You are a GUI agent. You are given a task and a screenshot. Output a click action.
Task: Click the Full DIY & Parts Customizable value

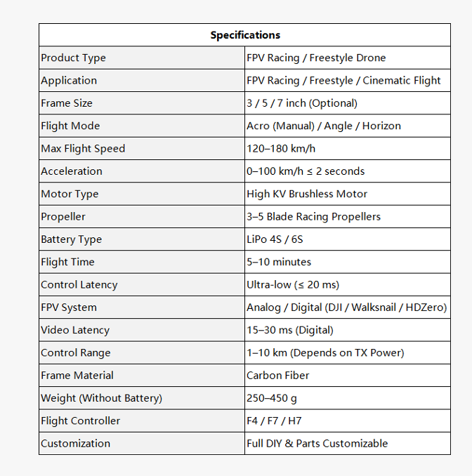coord(317,443)
